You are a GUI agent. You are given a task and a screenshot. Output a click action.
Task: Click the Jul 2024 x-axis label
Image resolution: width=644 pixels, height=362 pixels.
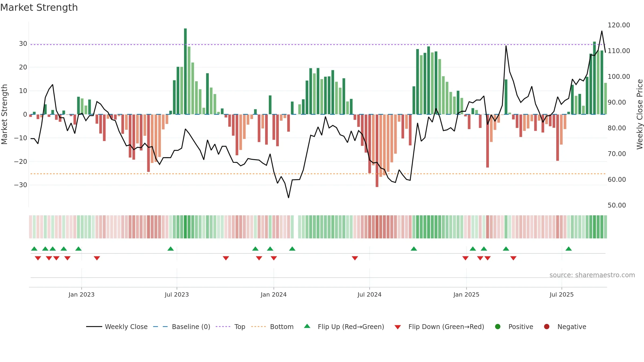tap(369, 294)
